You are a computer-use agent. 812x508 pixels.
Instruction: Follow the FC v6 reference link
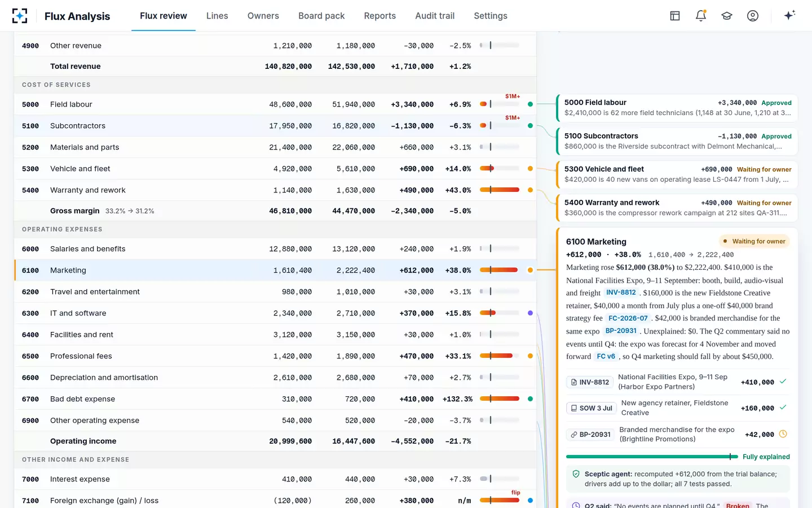(x=606, y=357)
